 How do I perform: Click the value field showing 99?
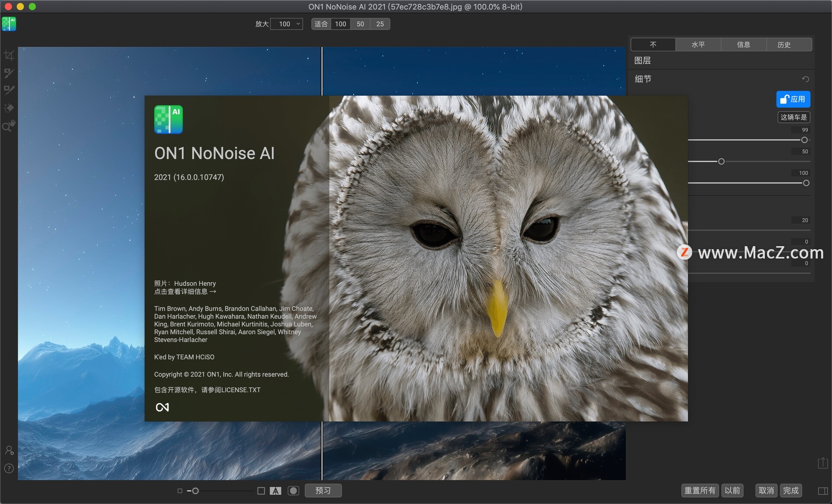coord(801,130)
